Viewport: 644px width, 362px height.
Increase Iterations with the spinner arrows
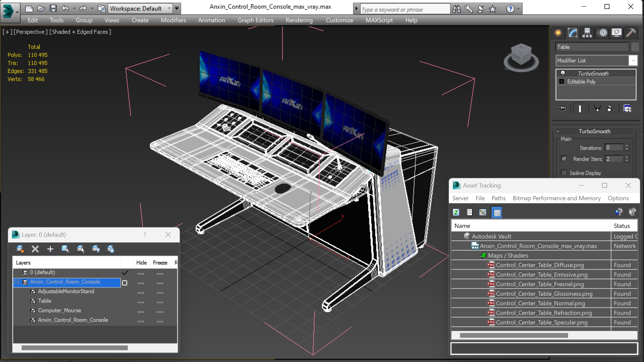(627, 146)
